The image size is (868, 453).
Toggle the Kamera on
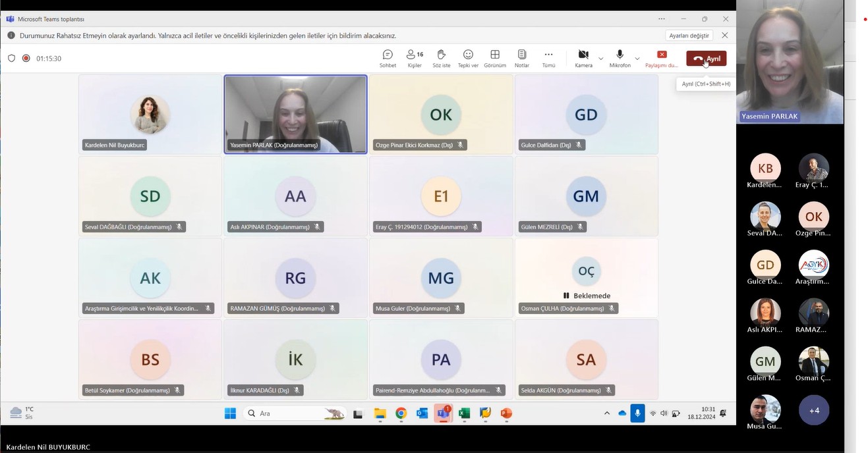(x=583, y=57)
